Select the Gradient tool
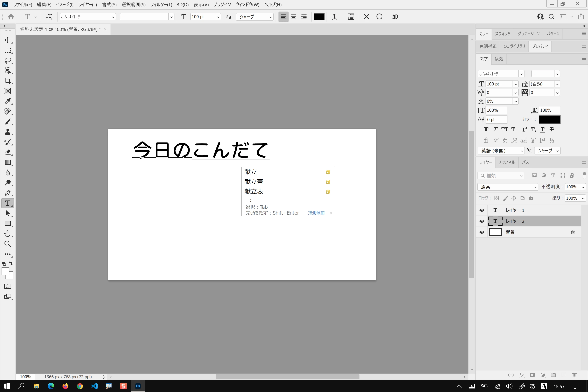This screenshot has height=392, width=588. coord(8,162)
